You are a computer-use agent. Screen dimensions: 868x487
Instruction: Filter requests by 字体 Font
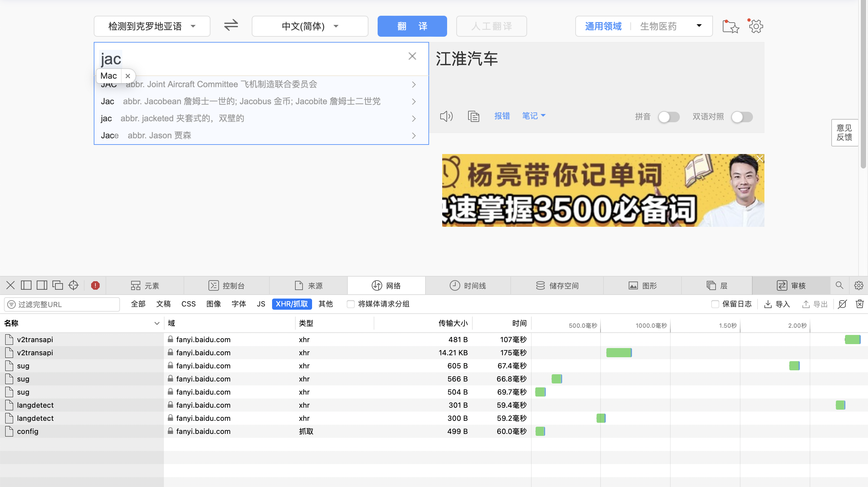coord(239,304)
